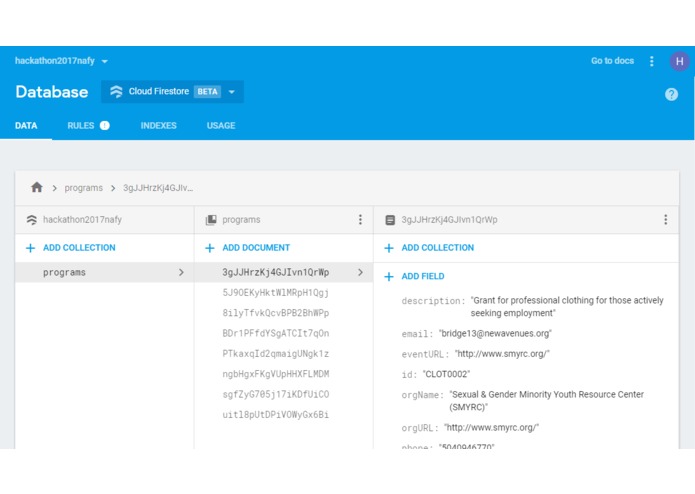Open the Cloud Firestore database selector

click(x=172, y=92)
